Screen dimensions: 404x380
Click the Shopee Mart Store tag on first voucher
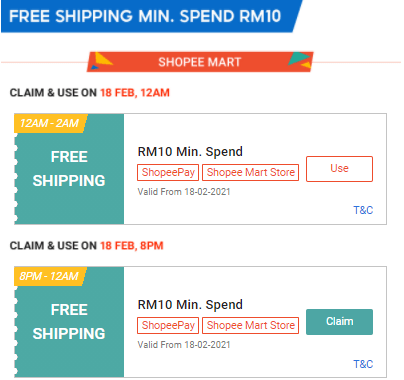point(250,172)
